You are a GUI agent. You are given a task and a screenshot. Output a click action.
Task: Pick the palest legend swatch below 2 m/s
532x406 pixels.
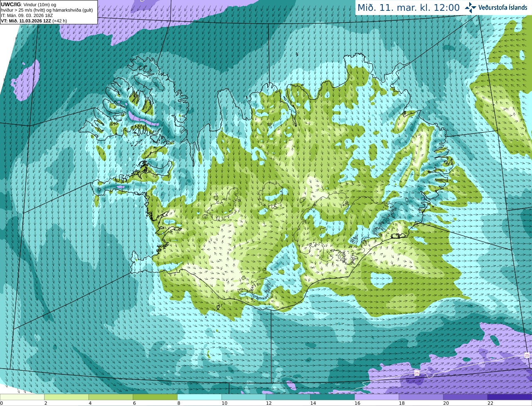tap(22, 397)
